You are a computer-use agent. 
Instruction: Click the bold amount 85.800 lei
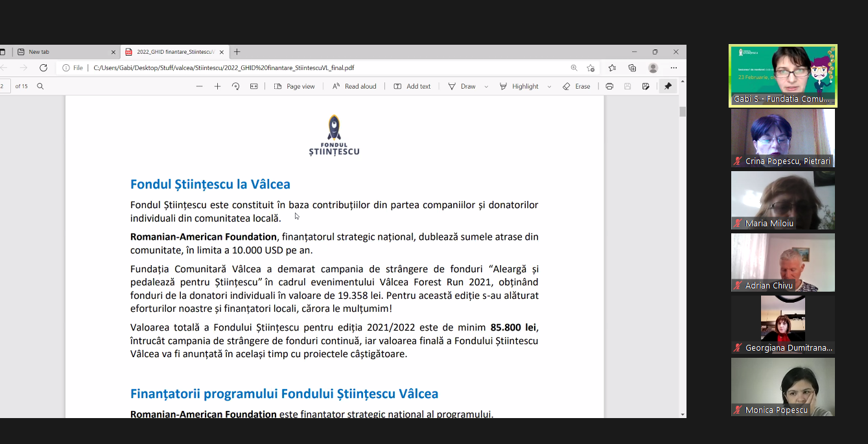coord(513,327)
